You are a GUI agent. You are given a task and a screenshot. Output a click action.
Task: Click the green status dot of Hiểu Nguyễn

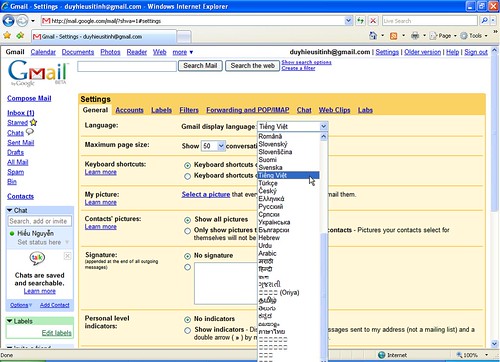tap(12, 233)
